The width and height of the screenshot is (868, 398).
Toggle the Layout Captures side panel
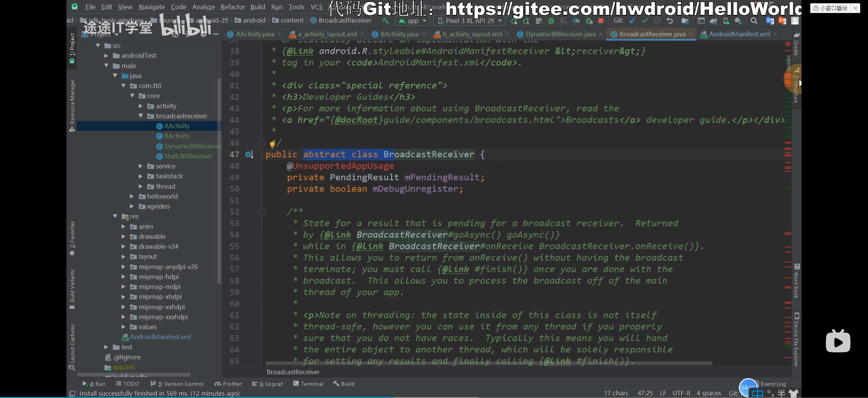pos(72,347)
